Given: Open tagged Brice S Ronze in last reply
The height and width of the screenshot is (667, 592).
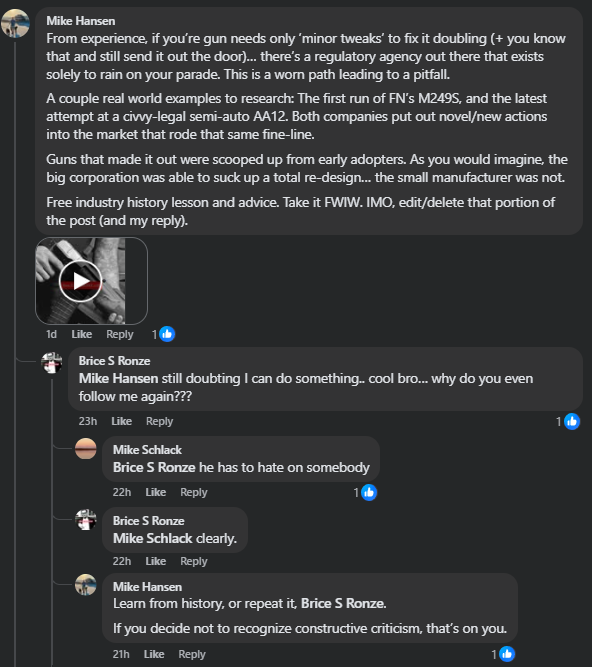Looking at the screenshot, I should [x=343, y=603].
